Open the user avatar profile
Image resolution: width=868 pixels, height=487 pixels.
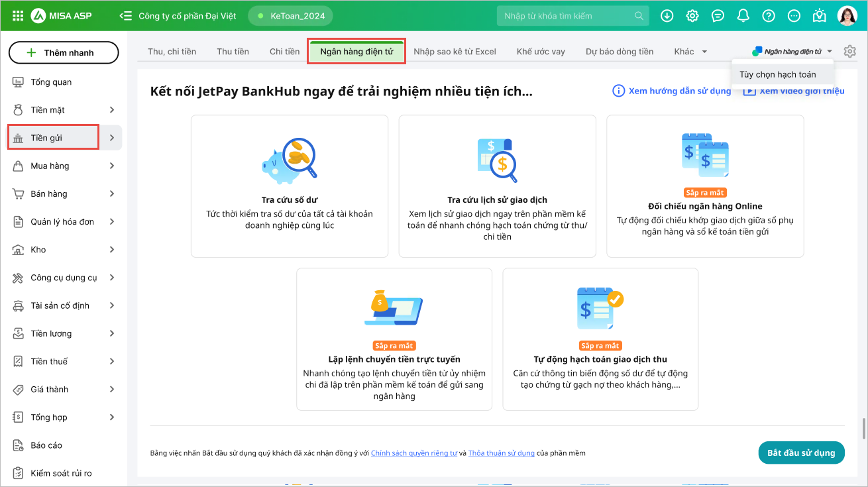click(x=847, y=15)
